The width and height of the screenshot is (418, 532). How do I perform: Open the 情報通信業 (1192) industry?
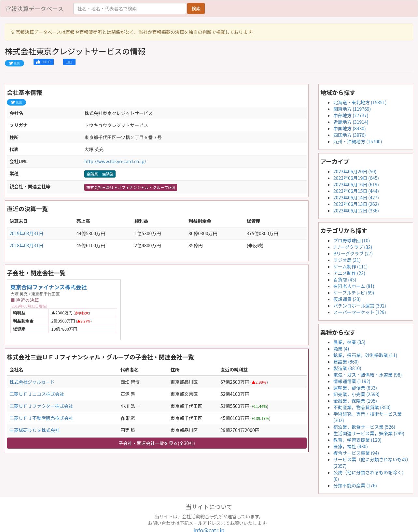coord(352,381)
